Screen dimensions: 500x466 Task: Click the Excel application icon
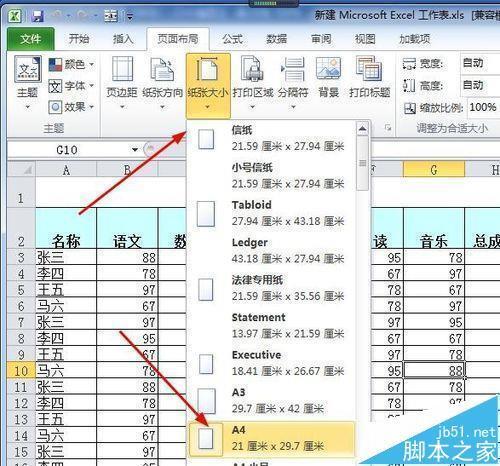click(x=15, y=16)
